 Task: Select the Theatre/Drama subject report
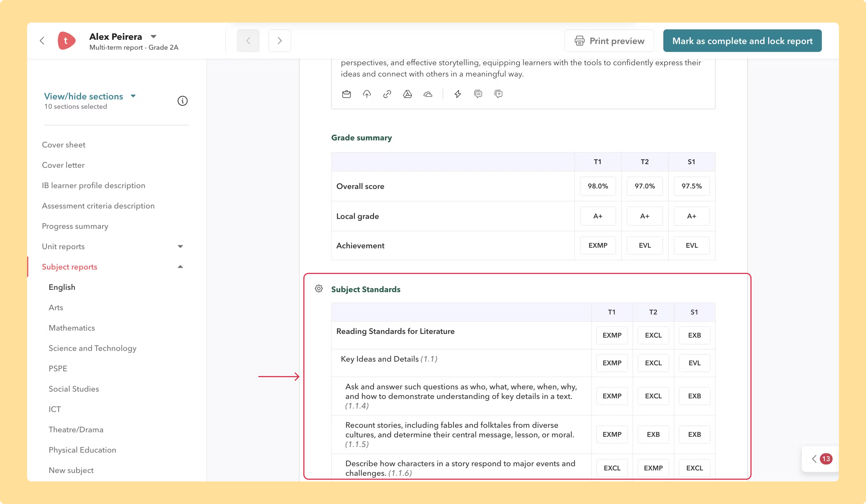point(76,429)
